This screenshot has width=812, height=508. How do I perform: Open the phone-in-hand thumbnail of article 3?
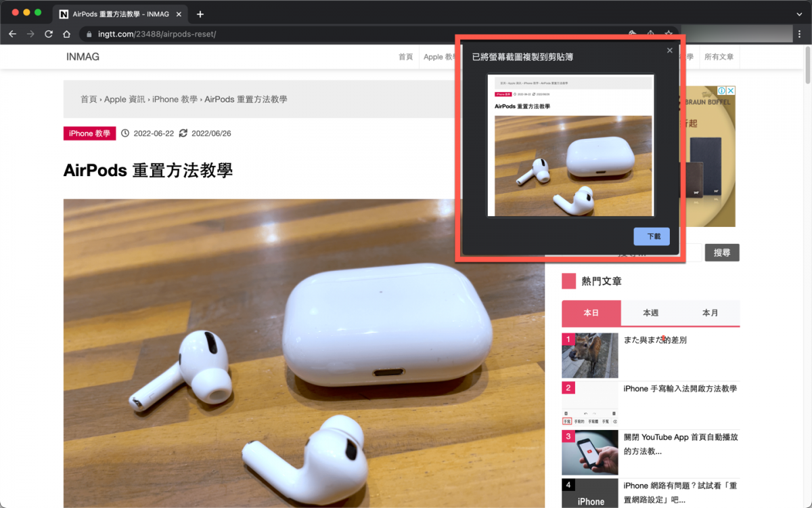coord(590,452)
